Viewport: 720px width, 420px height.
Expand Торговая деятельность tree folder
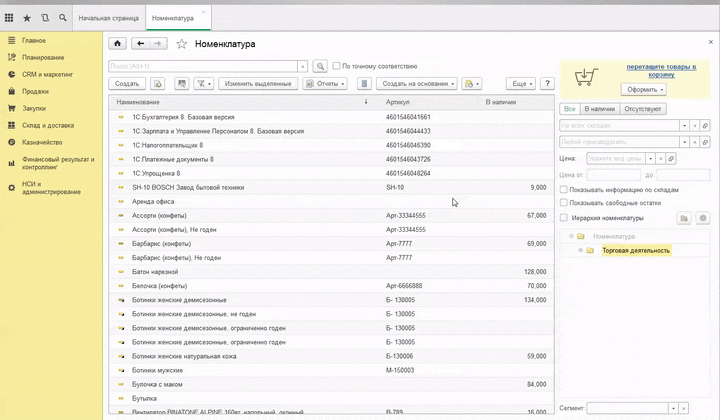pos(580,251)
